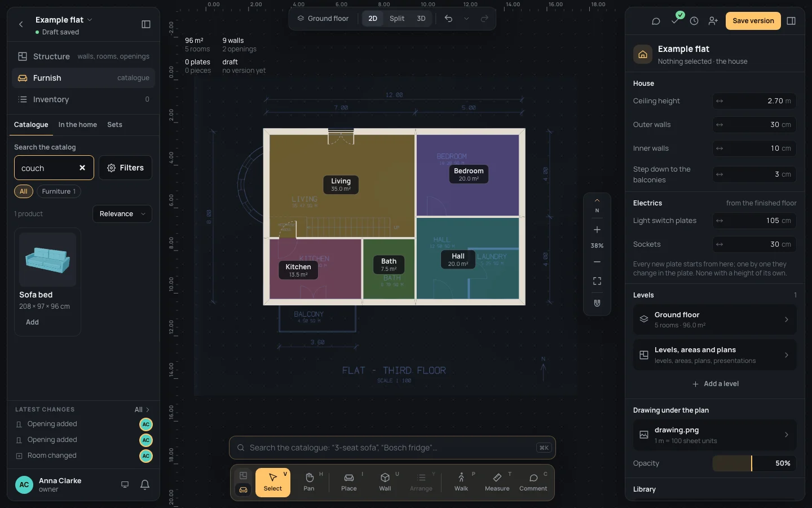Open the comments speech bubble icon
Viewport: 812px width, 508px height.
(656, 21)
